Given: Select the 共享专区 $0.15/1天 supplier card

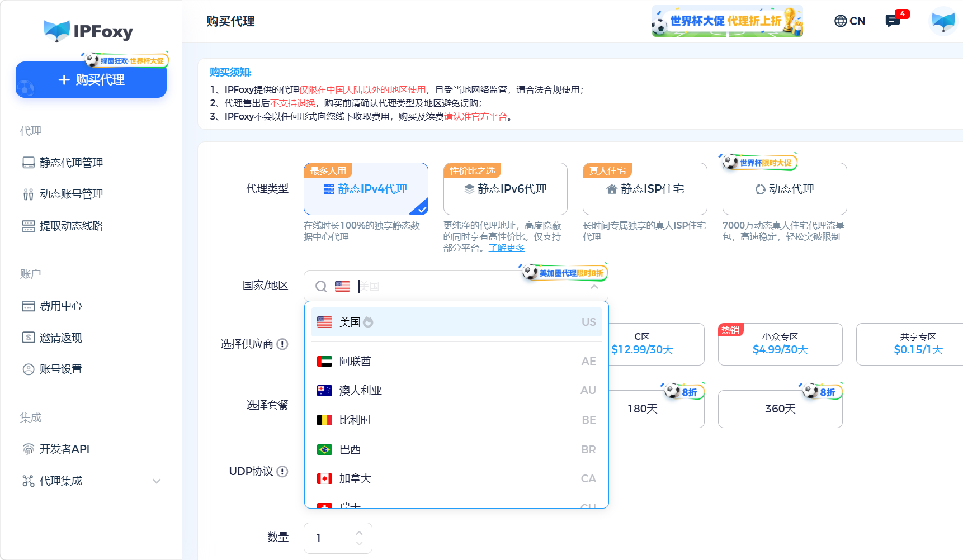Looking at the screenshot, I should click(x=910, y=344).
